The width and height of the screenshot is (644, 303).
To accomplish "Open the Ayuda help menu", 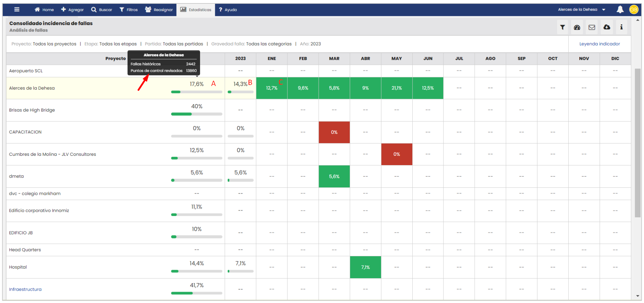I will (x=228, y=10).
